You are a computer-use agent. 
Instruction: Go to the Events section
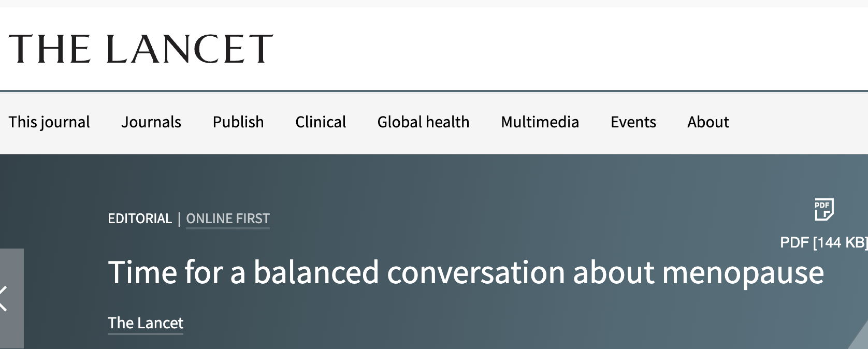tap(633, 122)
